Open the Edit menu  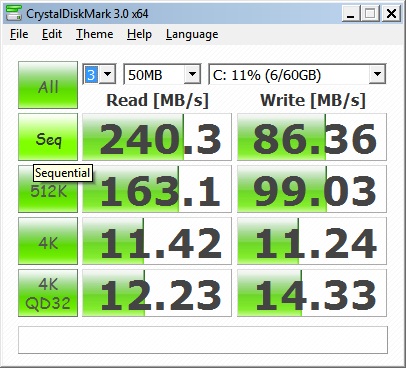click(52, 34)
